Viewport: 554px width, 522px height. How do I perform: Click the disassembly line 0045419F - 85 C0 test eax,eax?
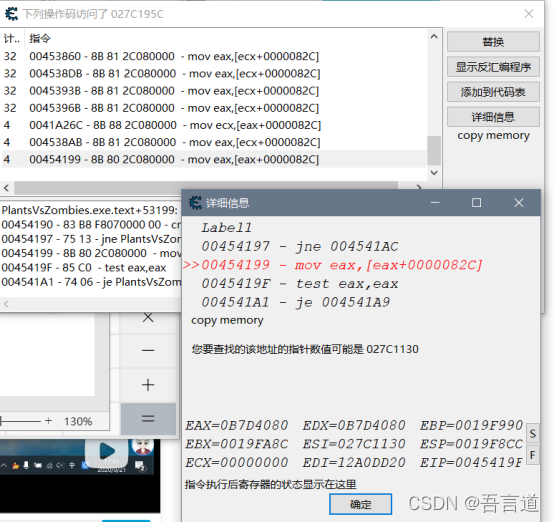tap(84, 268)
